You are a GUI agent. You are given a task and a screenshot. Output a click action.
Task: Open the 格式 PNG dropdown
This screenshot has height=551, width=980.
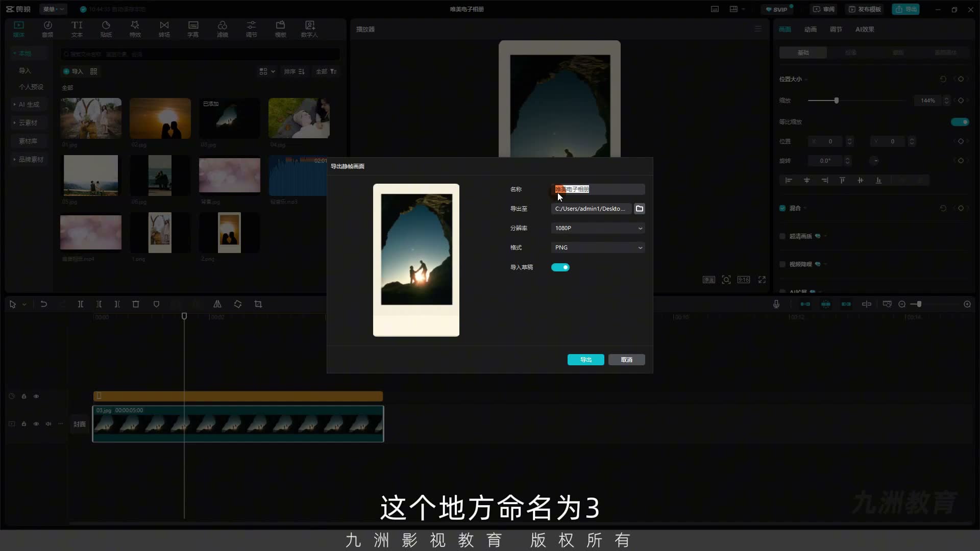coord(598,247)
